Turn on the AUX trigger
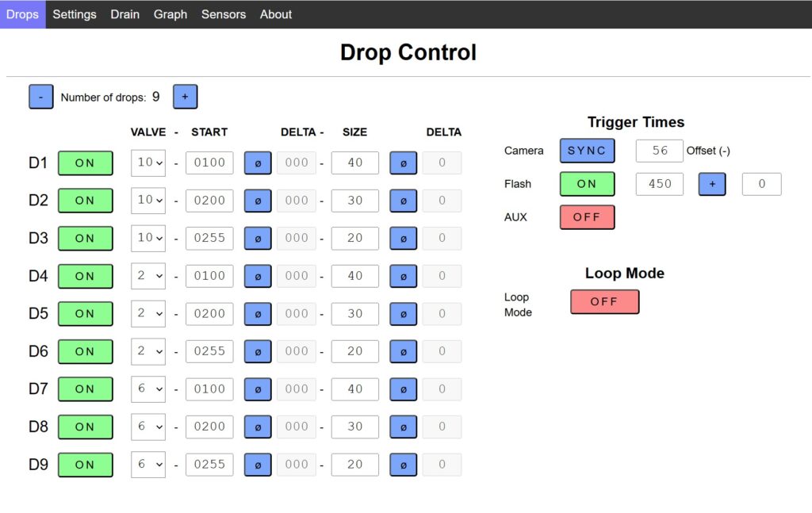Viewport: 812px width, 513px height. [587, 217]
